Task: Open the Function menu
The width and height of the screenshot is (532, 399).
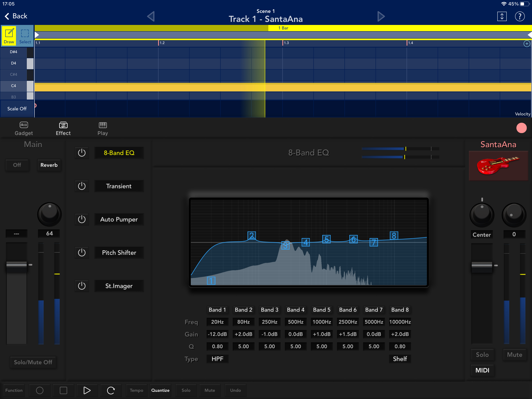Action: point(14,390)
